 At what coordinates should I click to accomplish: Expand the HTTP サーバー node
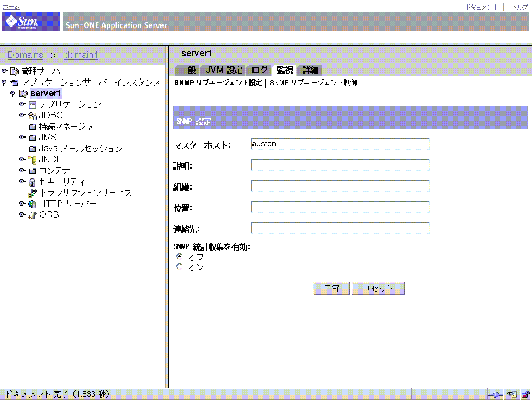(23, 203)
